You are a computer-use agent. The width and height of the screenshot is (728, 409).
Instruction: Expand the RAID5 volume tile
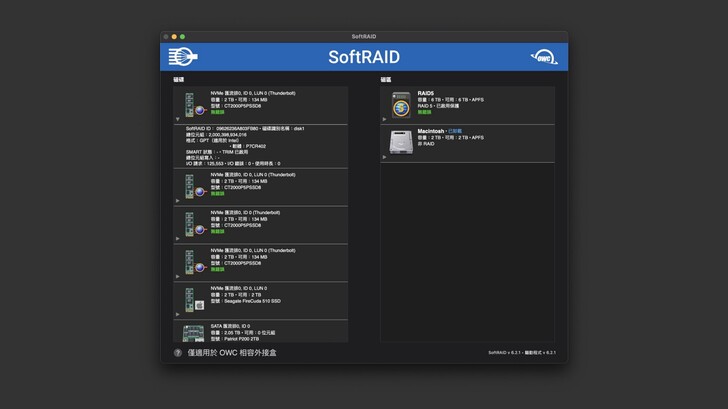tap(384, 119)
